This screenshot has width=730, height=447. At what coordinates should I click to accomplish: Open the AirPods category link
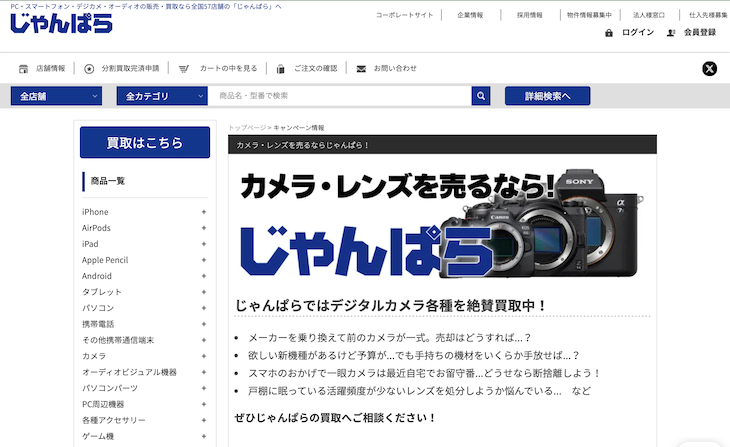(x=96, y=228)
